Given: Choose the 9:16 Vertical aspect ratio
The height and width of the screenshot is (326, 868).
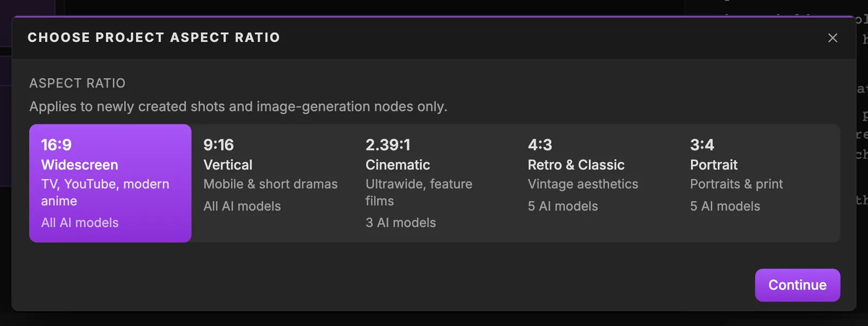Looking at the screenshot, I should pyautogui.click(x=272, y=183).
